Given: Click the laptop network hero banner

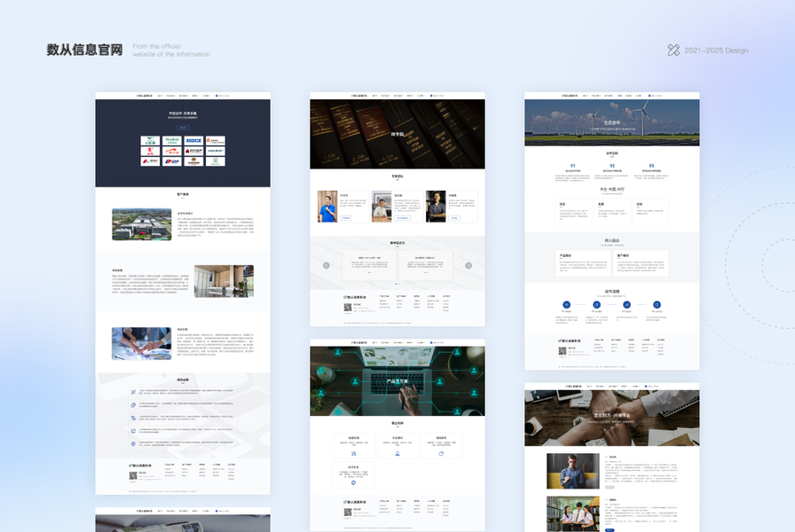Looking at the screenshot, I should pyautogui.click(x=397, y=381).
